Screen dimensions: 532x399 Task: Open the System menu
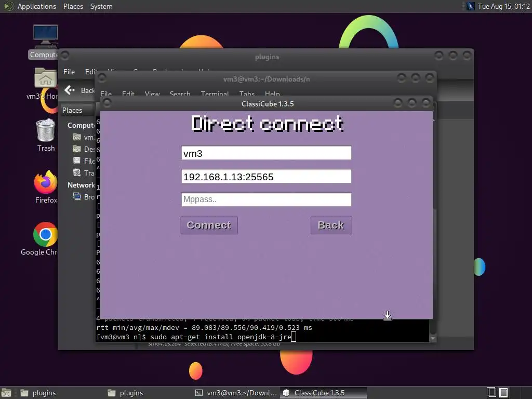(101, 6)
